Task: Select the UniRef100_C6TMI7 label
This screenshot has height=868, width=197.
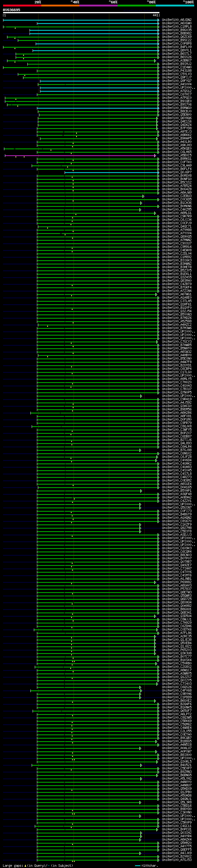Action: (x=177, y=94)
